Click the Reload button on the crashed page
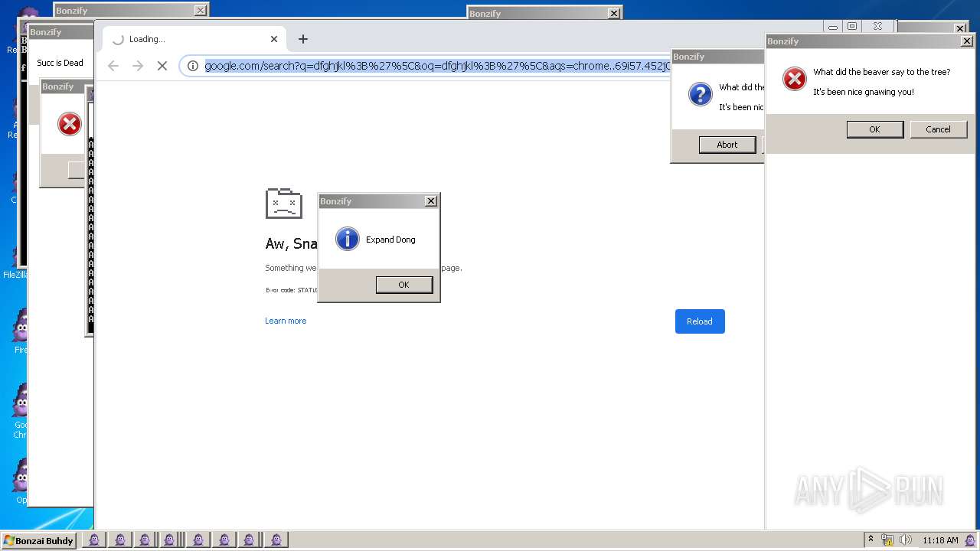980x551 pixels. click(x=700, y=321)
